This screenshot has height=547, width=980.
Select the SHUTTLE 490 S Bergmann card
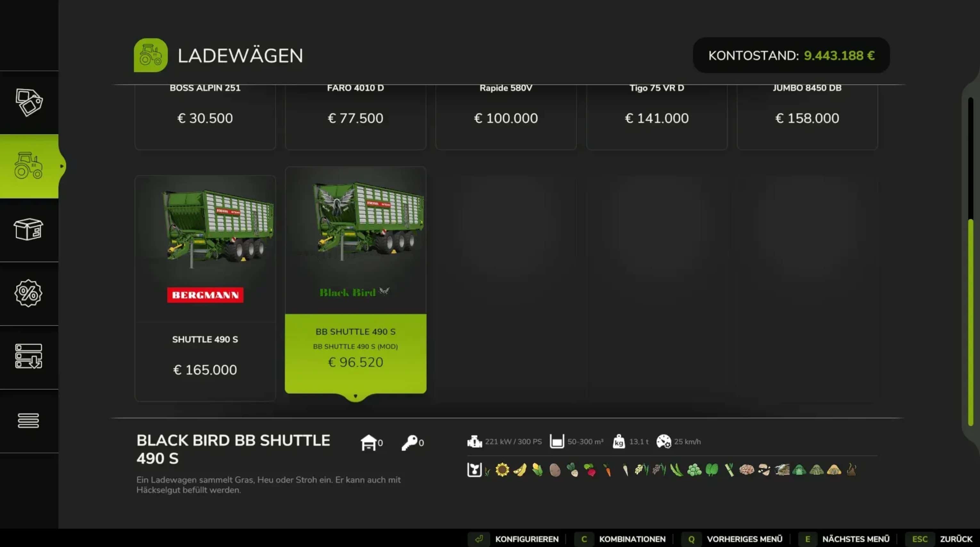tap(205, 288)
